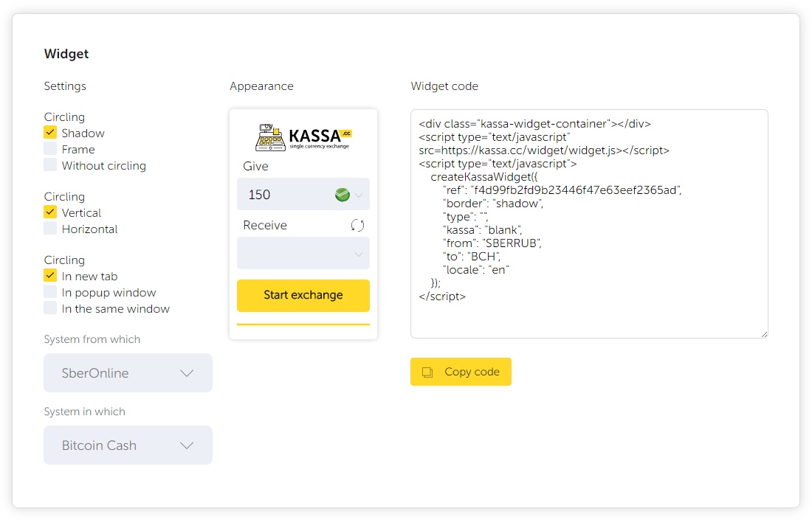Open the Bitcoin Cash system dropdown
The height and width of the screenshot is (520, 812).
click(x=128, y=446)
